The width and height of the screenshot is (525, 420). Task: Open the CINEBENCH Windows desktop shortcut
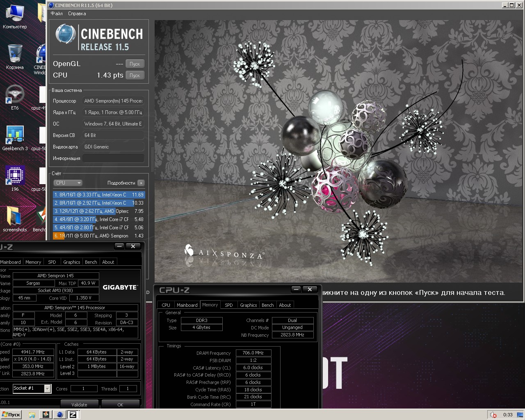click(x=41, y=59)
